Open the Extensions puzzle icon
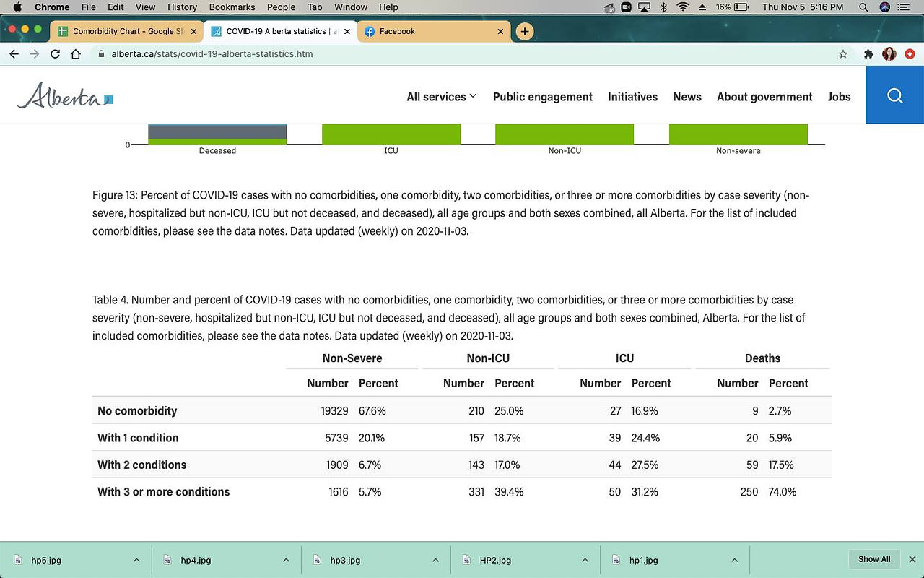This screenshot has height=578, width=924. (868, 54)
